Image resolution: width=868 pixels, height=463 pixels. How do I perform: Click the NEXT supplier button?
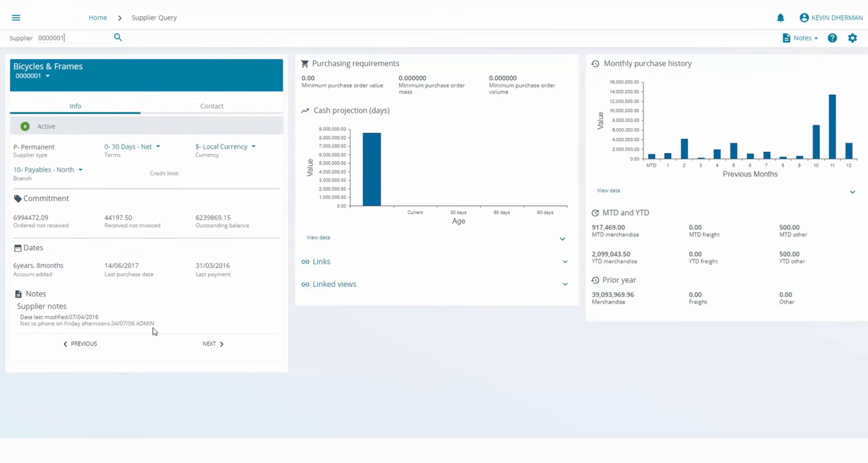point(213,344)
